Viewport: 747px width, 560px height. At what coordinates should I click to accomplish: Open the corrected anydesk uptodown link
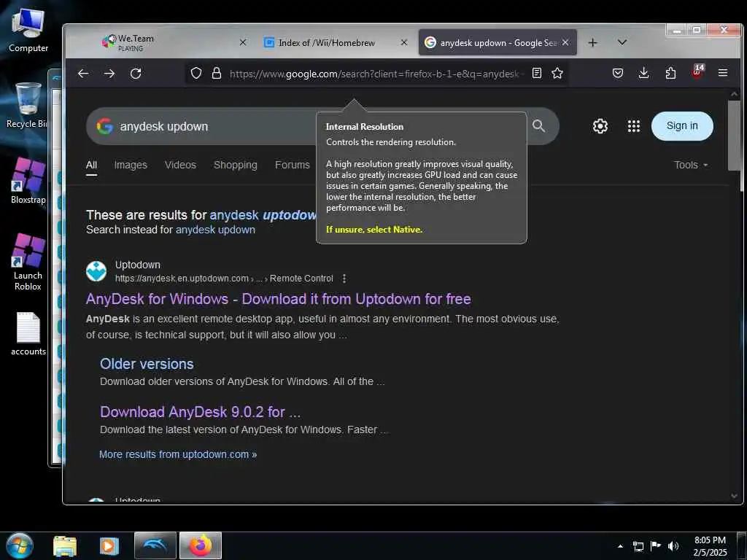263,215
